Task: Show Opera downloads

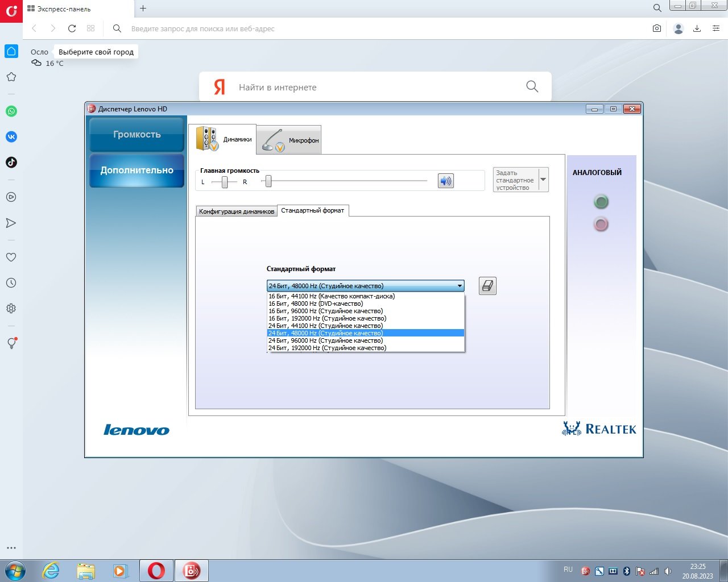Action: (x=697, y=28)
